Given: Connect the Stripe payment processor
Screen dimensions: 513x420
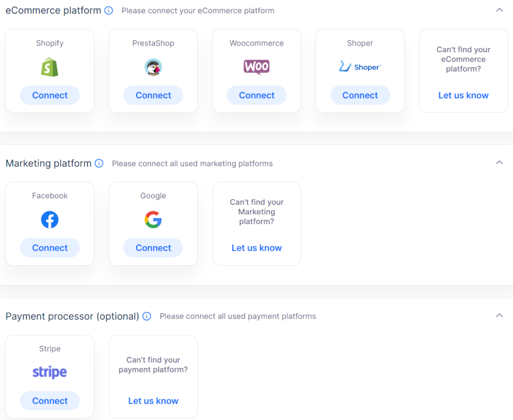Looking at the screenshot, I should tap(50, 400).
